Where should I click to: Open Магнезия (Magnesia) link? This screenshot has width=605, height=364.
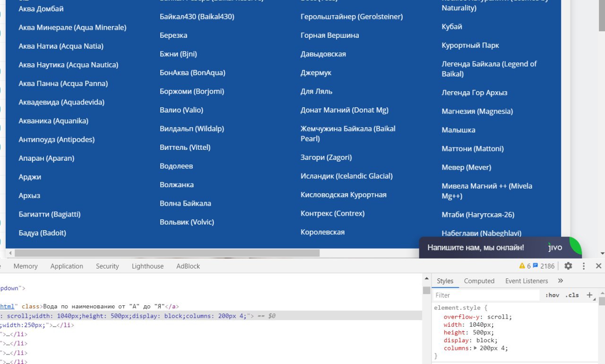pos(477,111)
